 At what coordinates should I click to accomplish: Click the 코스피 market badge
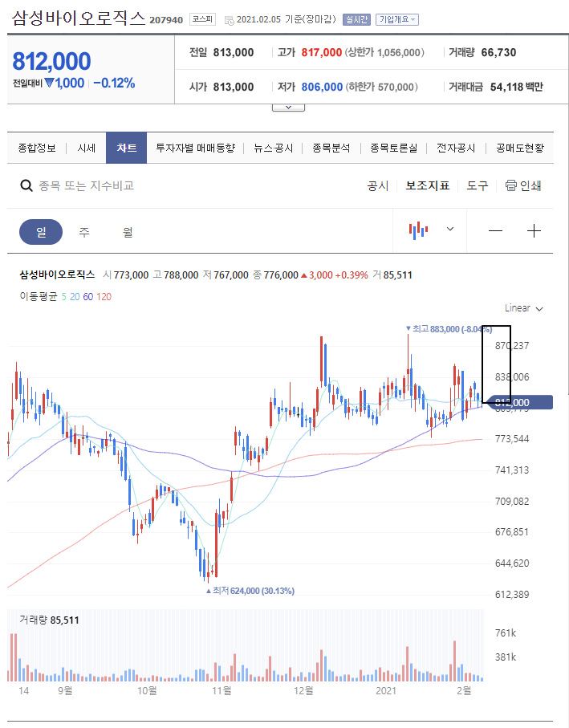pyautogui.click(x=202, y=19)
